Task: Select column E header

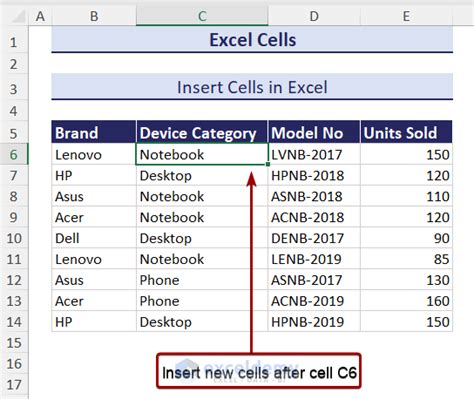Action: click(406, 16)
